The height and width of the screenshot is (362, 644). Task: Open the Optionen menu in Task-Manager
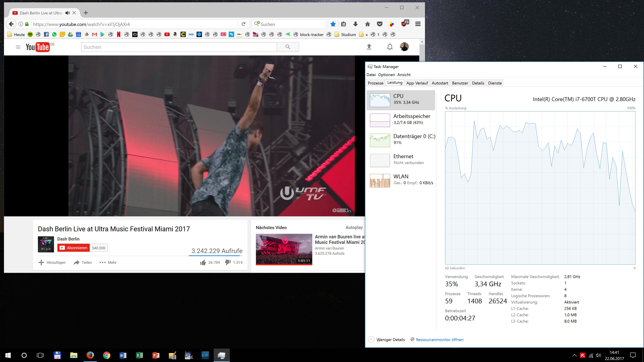[x=386, y=75]
